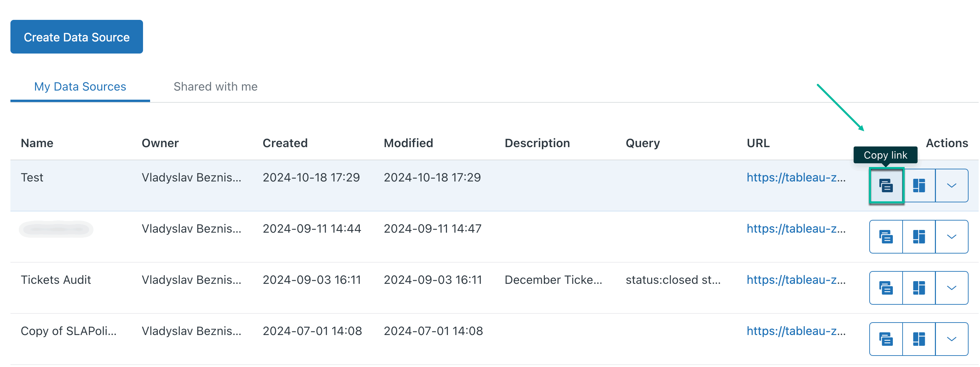Open the URL link on the Tickets Audit row

pos(796,279)
